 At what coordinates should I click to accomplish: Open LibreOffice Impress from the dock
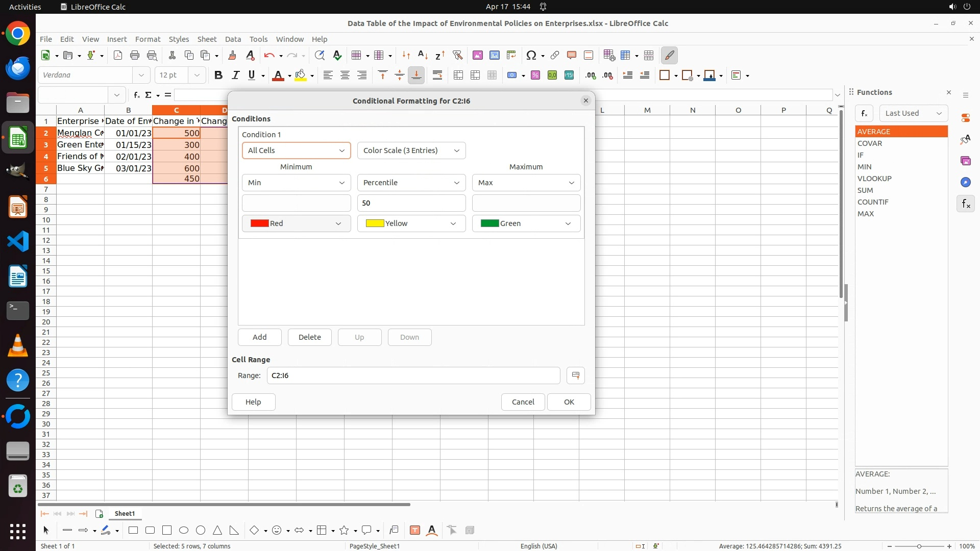pyautogui.click(x=18, y=208)
